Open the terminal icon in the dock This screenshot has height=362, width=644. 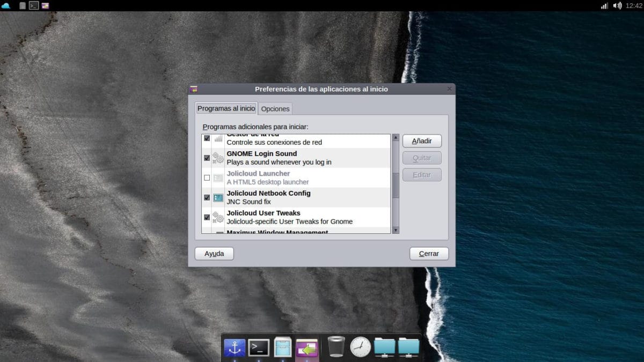coord(258,348)
